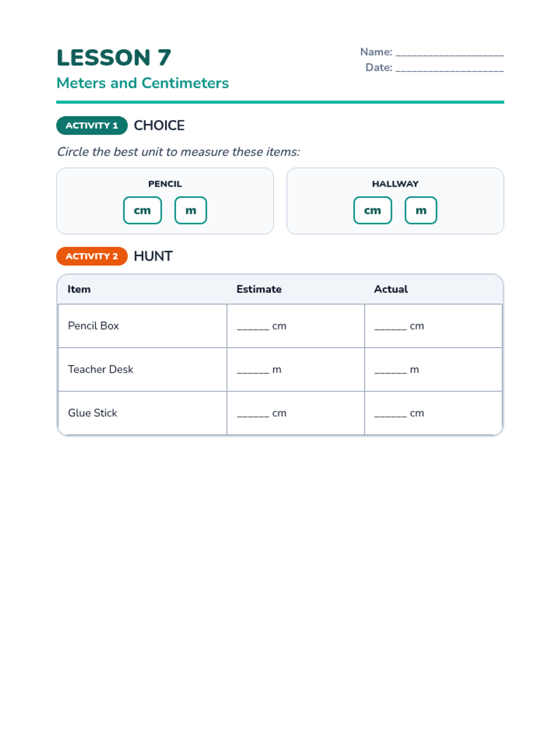
Task: Choose m under Hallway
Action: pyautogui.click(x=420, y=211)
